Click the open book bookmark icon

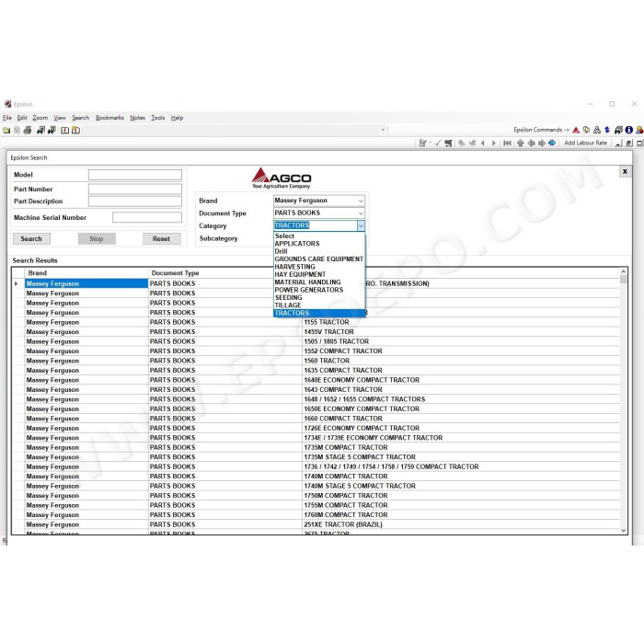65,131
